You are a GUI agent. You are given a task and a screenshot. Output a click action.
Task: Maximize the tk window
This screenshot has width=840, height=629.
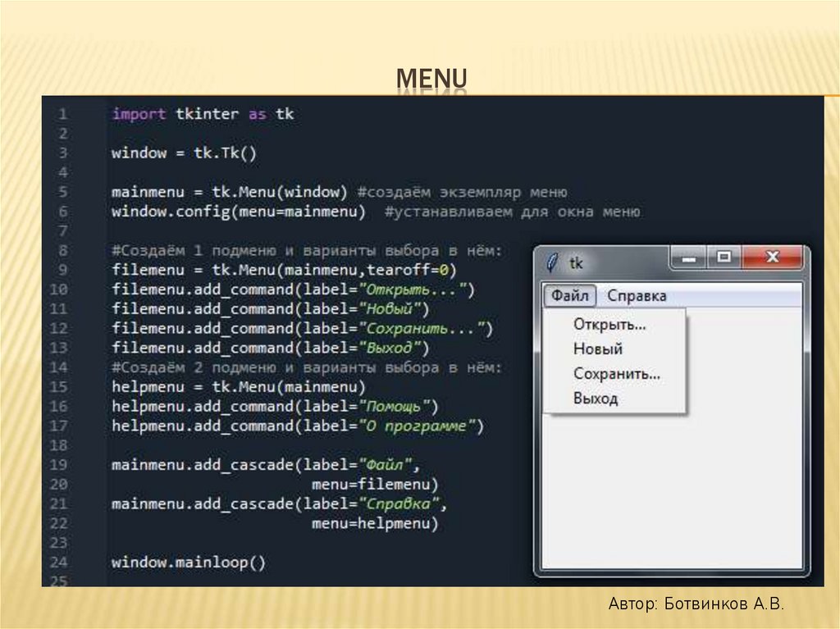(x=724, y=258)
